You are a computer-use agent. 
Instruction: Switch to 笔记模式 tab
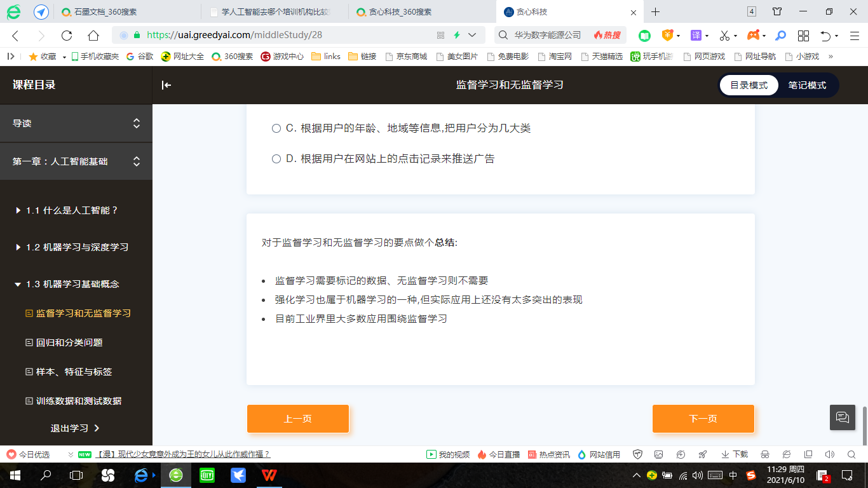[808, 85]
